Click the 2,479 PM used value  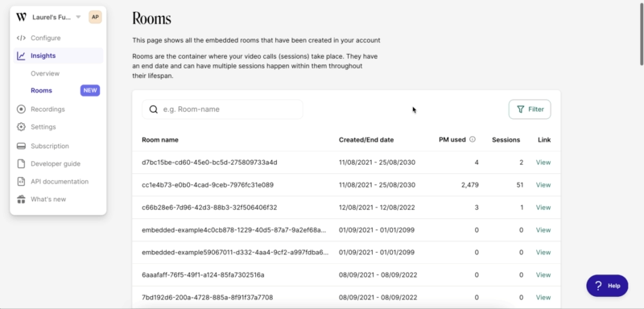pos(470,185)
